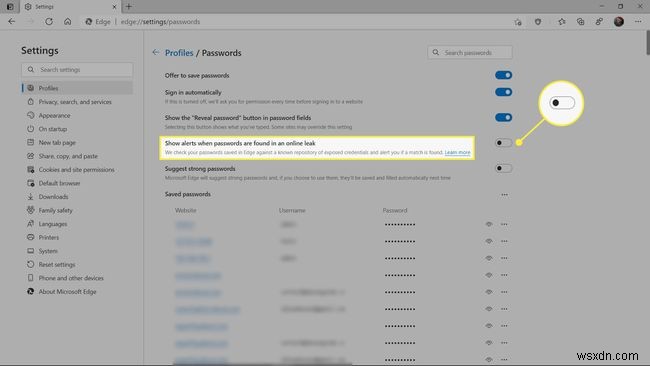Open Learn more link about leaks
The height and width of the screenshot is (366, 650).
457,153
